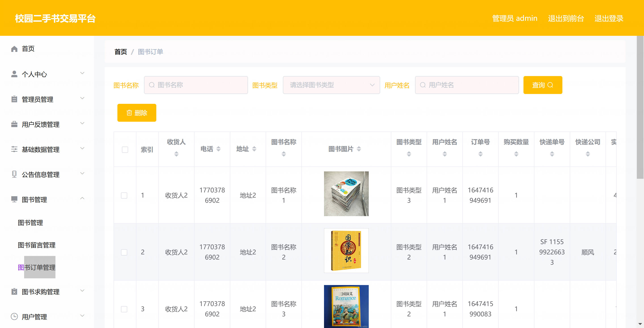Click sort arrows under 订单号 header

pyautogui.click(x=480, y=154)
